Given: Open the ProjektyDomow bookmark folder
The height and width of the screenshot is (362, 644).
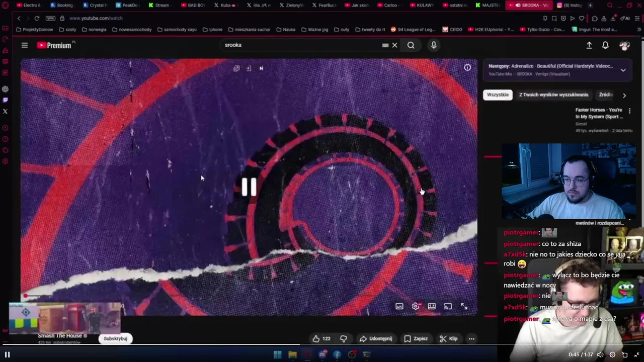Looking at the screenshot, I should point(35,30).
